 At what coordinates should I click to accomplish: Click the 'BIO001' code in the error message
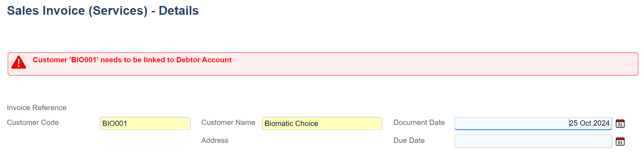[84, 60]
